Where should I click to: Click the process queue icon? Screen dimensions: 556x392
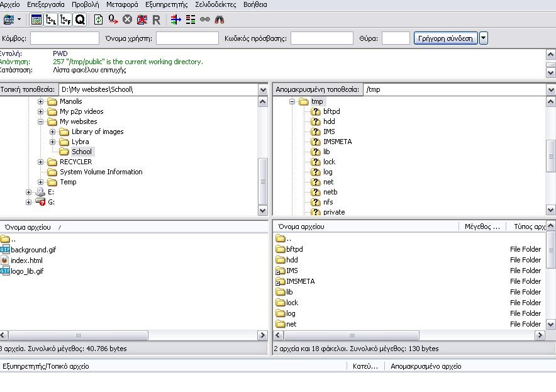point(113,20)
